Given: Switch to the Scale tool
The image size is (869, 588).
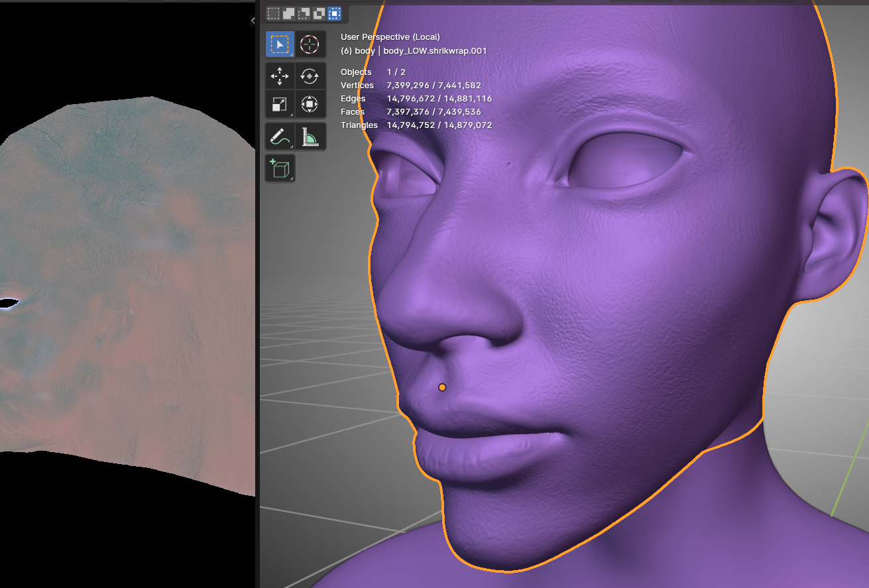Looking at the screenshot, I should coord(280,104).
